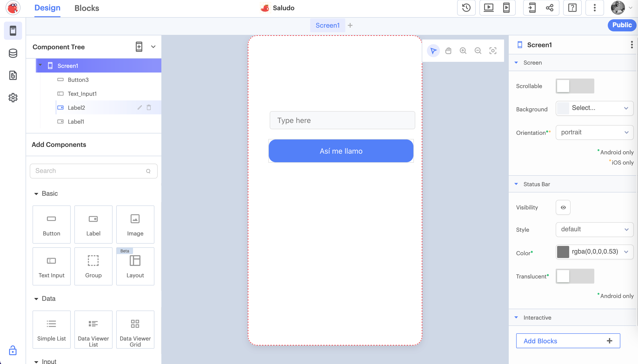Collapse the Basic components section

click(x=37, y=194)
